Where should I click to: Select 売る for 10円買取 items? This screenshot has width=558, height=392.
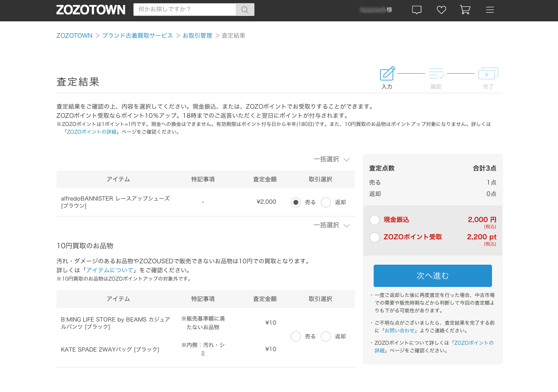[296, 337]
